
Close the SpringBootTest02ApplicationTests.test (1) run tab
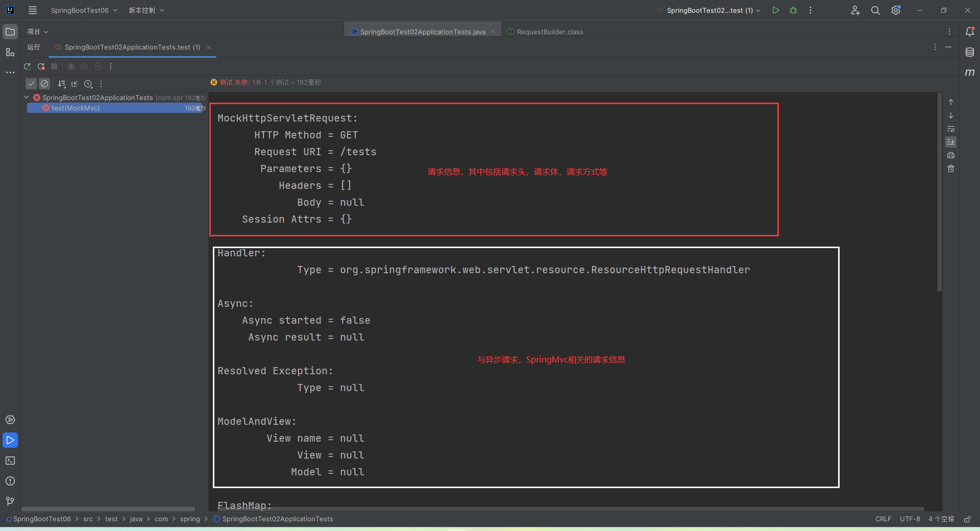point(209,47)
